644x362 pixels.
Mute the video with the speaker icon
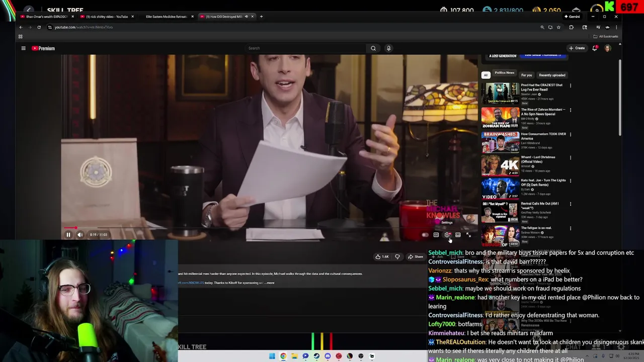coord(80,235)
